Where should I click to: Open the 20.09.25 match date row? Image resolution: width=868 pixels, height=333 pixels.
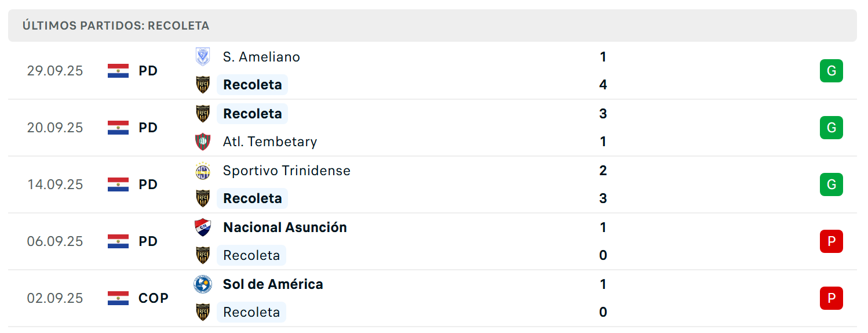[432, 128]
